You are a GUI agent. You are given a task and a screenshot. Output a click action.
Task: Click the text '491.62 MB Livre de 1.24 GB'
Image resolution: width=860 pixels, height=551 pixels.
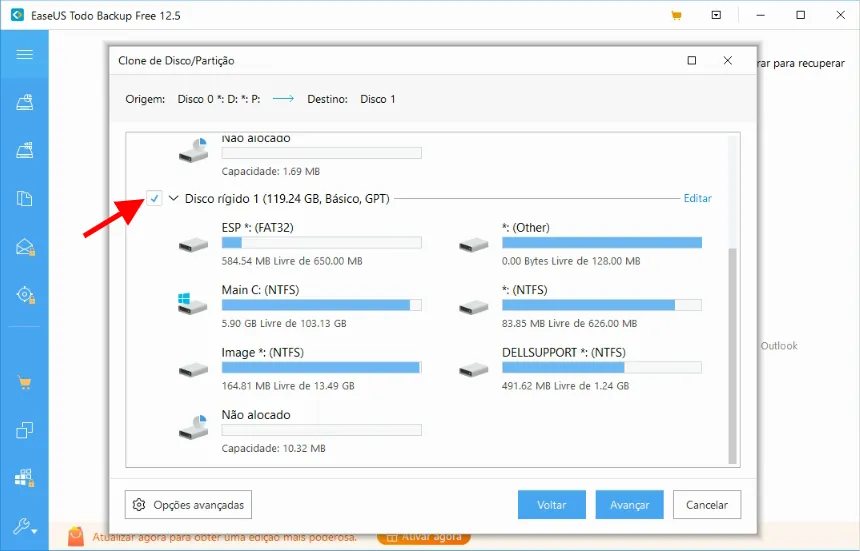tap(565, 386)
